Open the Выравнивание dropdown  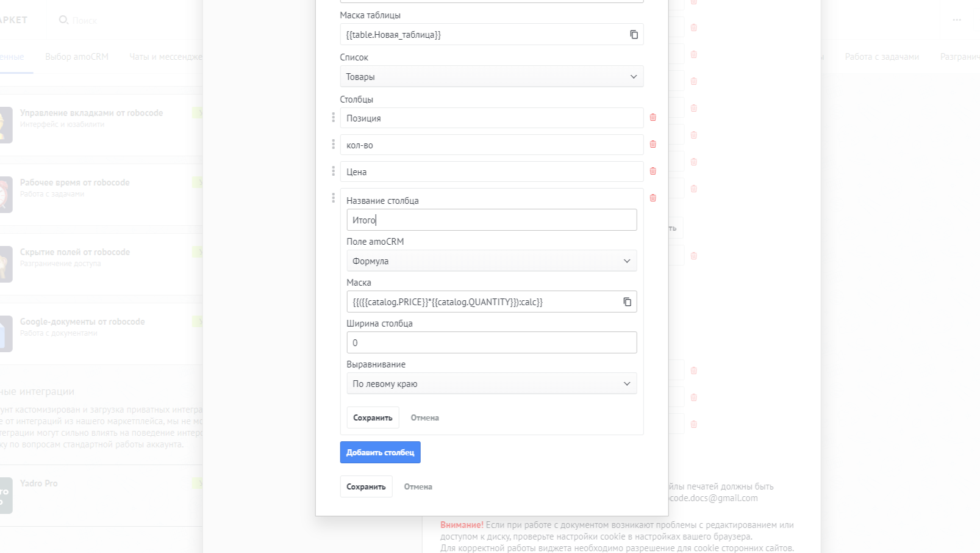pos(492,383)
